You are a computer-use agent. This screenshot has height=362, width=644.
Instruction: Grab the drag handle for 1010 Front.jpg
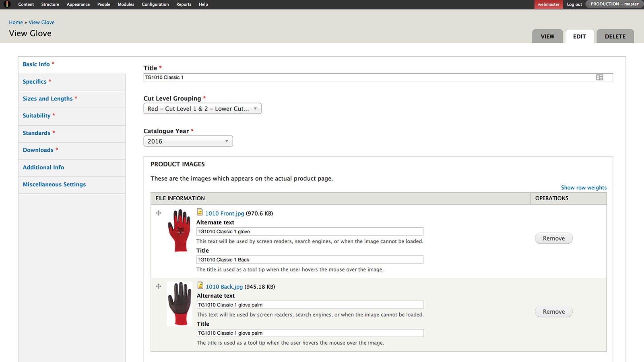click(x=159, y=213)
